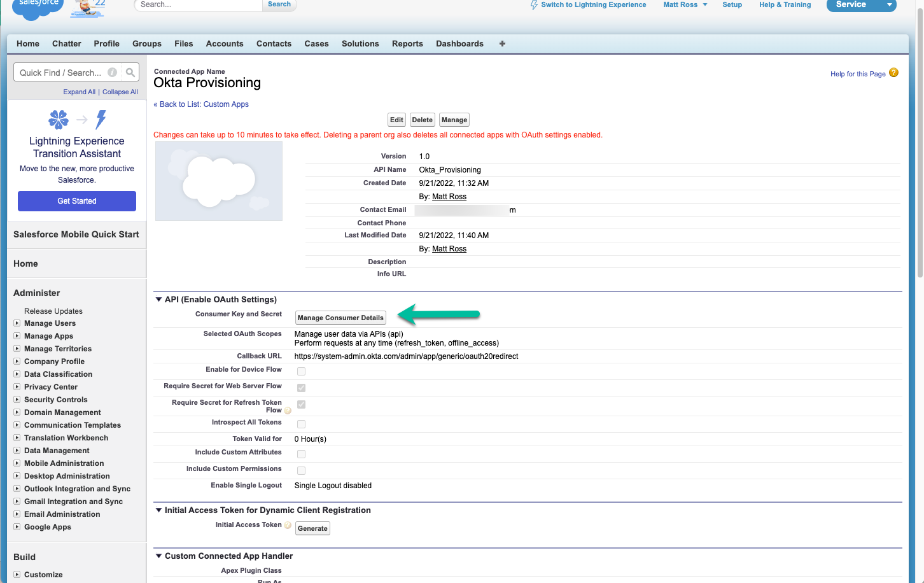Click the Delete button

[422, 120]
